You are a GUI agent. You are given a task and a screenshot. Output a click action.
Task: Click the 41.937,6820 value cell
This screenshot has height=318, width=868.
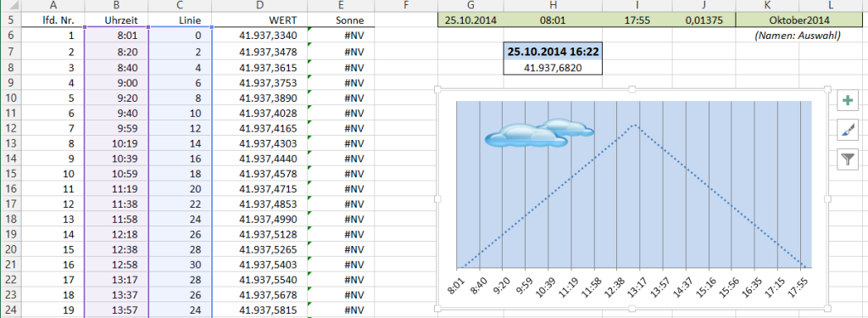pos(553,67)
